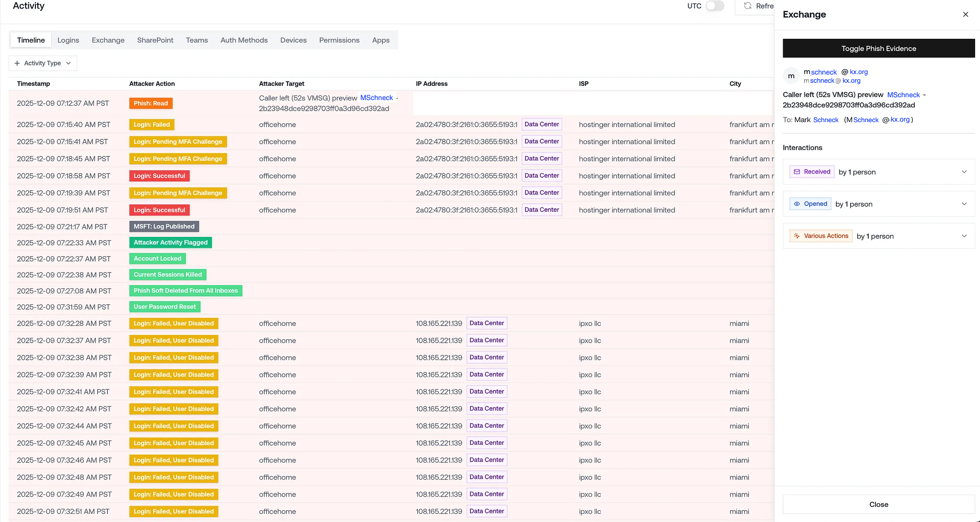Screen dimensions: 980x522
Task: Click the Attacker Target column header
Action: pos(282,84)
